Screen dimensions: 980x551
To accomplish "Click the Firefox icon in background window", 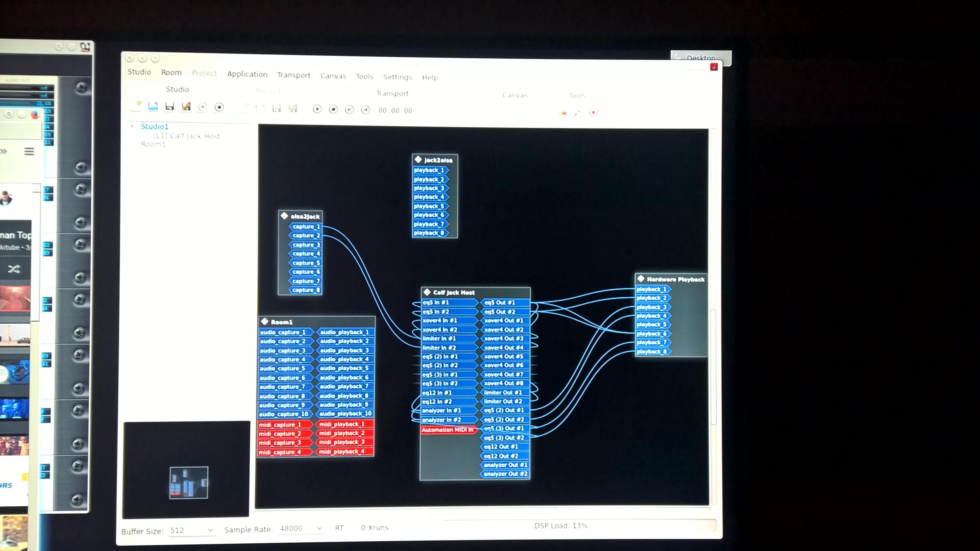I will click(x=35, y=114).
